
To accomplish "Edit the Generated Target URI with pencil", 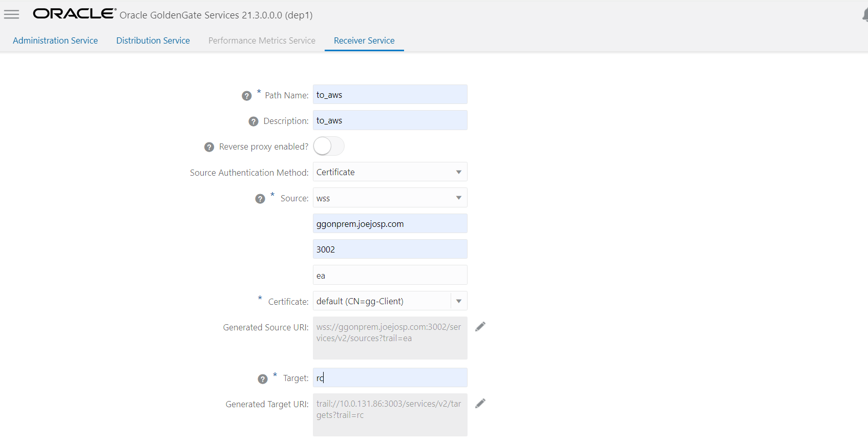I will click(x=480, y=404).
